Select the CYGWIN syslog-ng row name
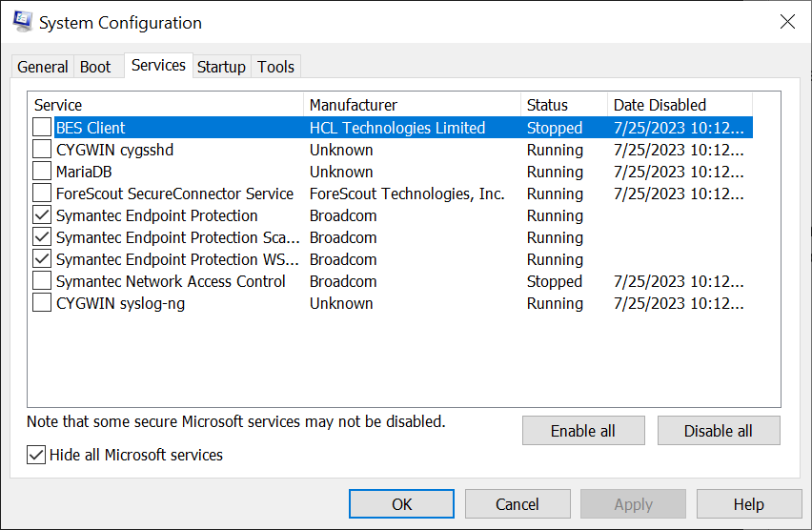Image resolution: width=812 pixels, height=530 pixels. point(121,303)
